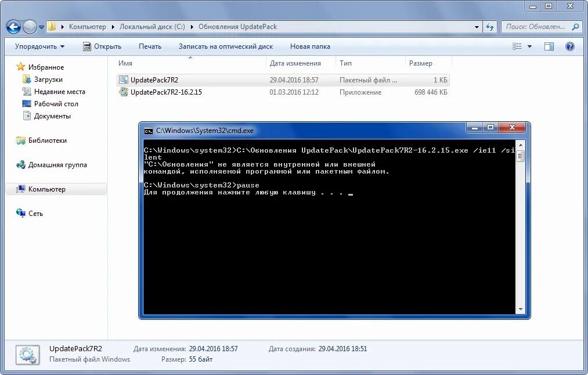588x375 pixels.
Task: Open the view options dropdown arrow
Action: pyautogui.click(x=529, y=46)
